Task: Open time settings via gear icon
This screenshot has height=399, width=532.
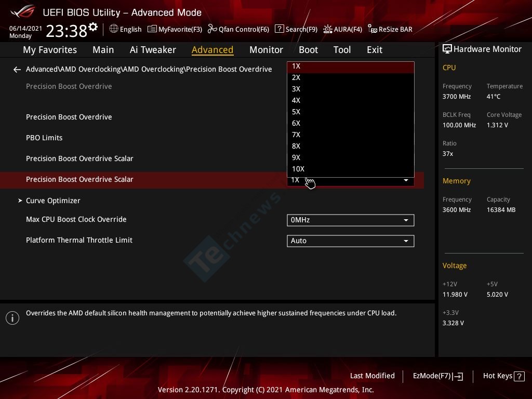Action: pos(93,27)
